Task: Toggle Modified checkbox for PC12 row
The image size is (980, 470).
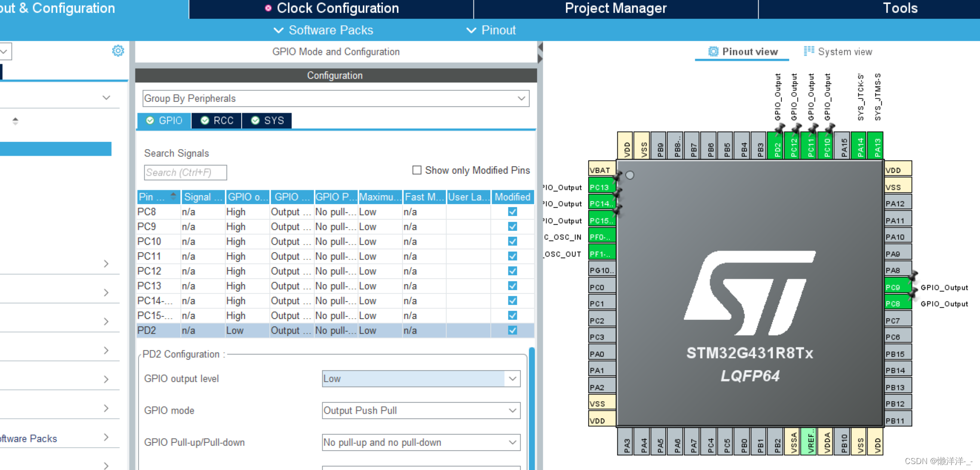Action: (x=512, y=271)
